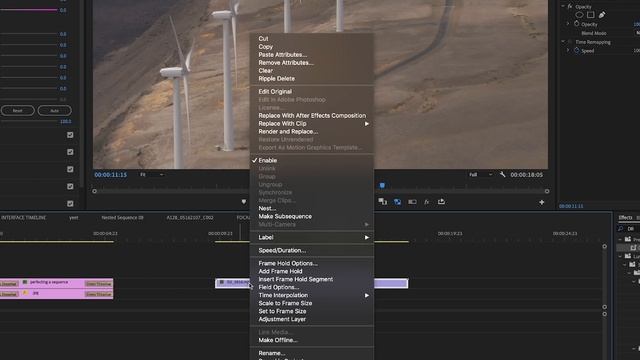
Task: Toggle the fifth checkbox in the left panel
Action: pos(70,203)
